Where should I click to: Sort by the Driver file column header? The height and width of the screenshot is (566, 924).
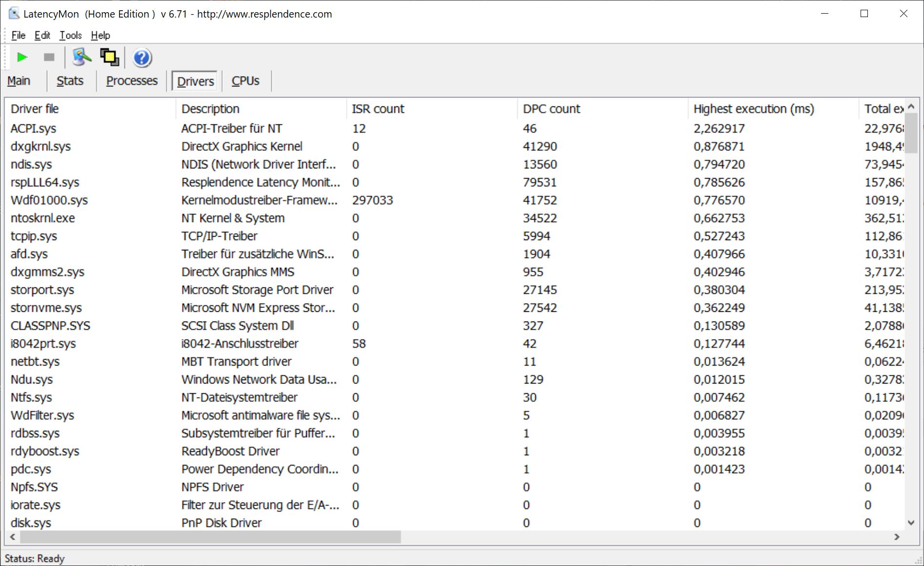pyautogui.click(x=90, y=109)
